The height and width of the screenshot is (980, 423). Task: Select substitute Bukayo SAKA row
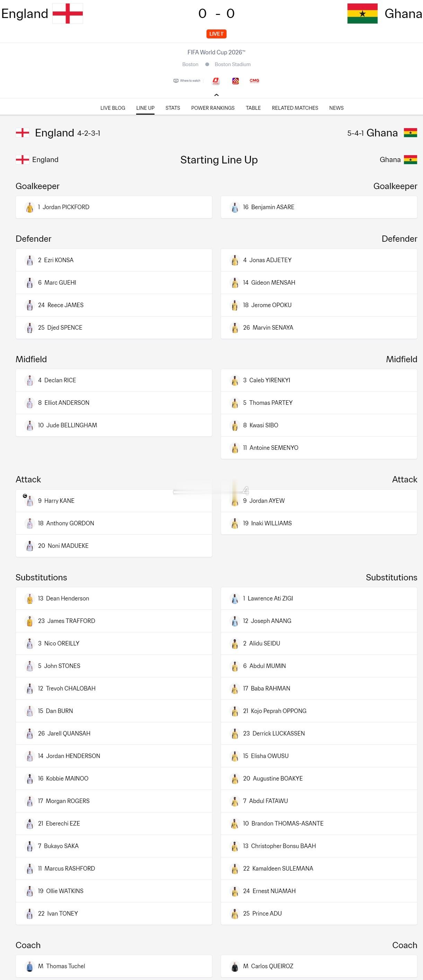(114, 846)
